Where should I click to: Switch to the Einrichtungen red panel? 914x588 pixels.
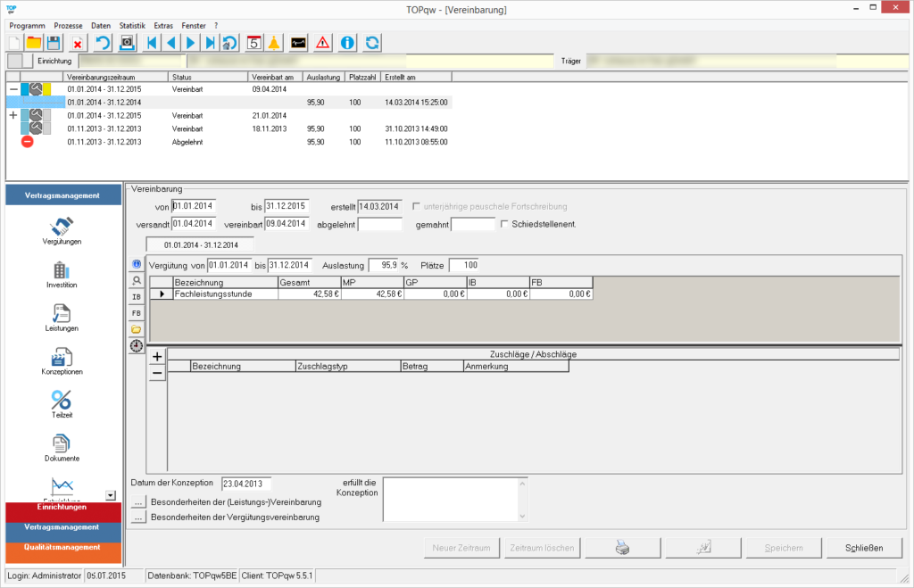click(62, 508)
